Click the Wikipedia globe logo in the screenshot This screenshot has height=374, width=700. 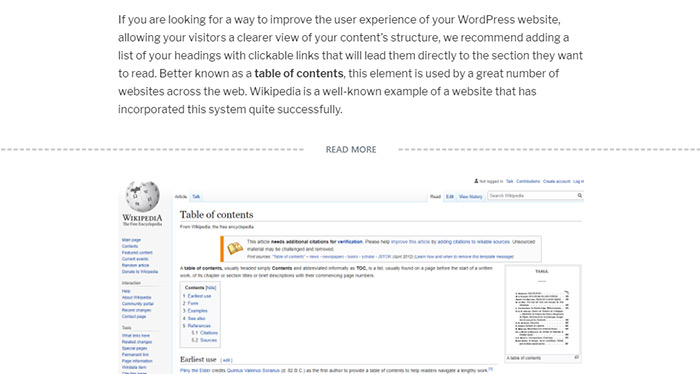(142, 196)
